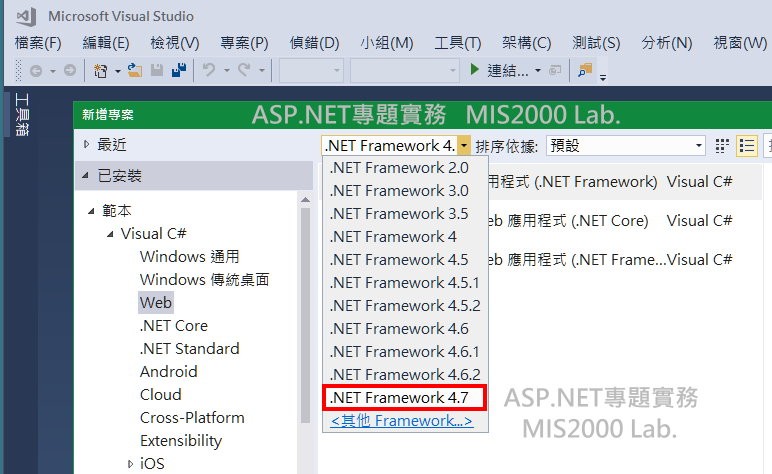Open the 檔案(F) menu
This screenshot has width=772, height=474.
tap(38, 43)
